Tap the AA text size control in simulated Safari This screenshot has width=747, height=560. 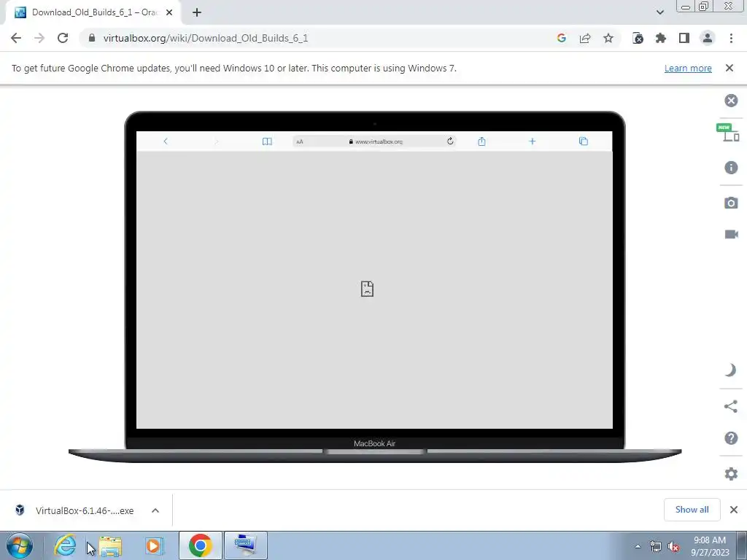click(x=300, y=142)
